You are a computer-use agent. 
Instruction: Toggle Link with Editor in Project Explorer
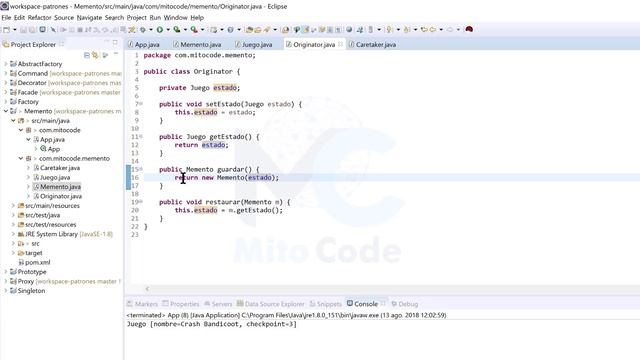[95, 55]
